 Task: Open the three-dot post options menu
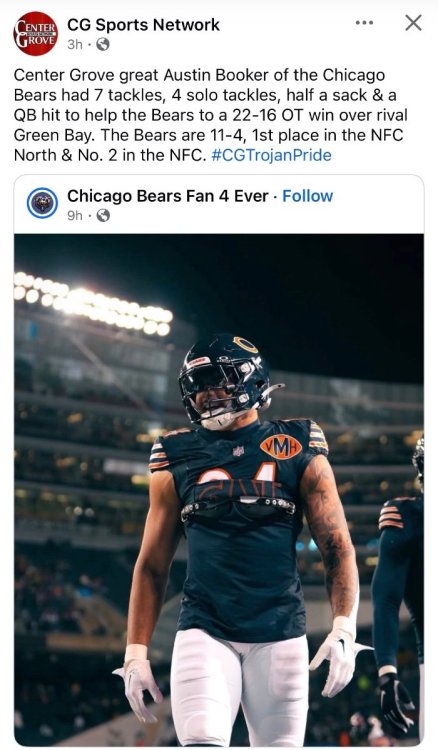tap(364, 22)
